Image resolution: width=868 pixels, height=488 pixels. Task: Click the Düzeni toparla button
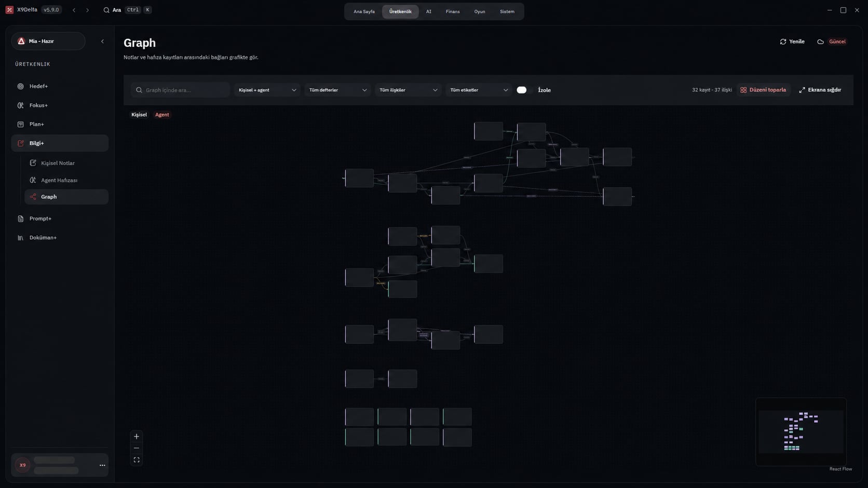[x=763, y=90]
